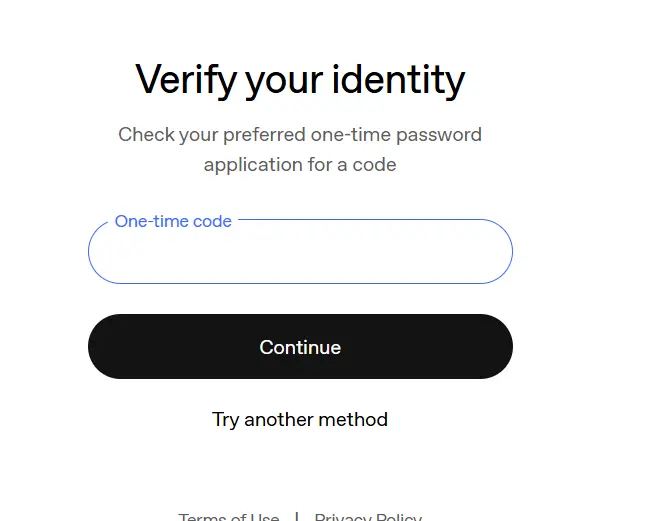View the site's terms of use
This screenshot has height=521, width=646.
click(x=229, y=516)
